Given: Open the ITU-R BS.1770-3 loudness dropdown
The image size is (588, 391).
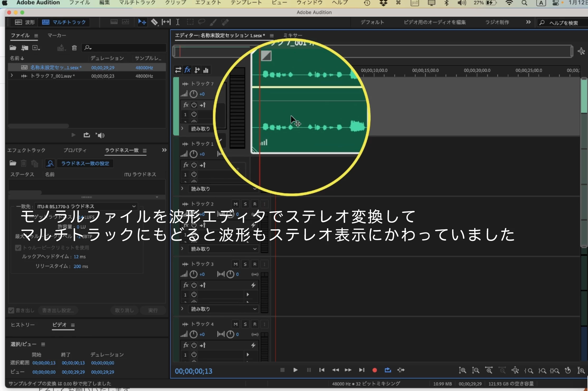Looking at the screenshot, I should [x=86, y=206].
